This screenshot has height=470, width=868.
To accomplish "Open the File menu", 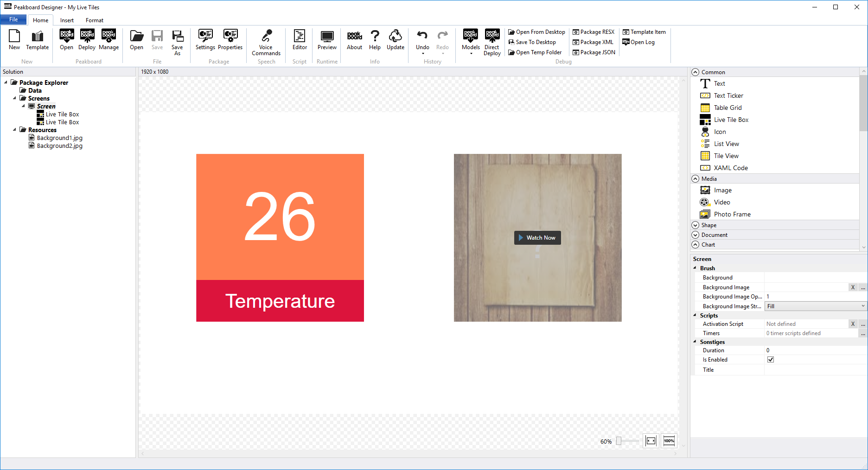I will 13,19.
